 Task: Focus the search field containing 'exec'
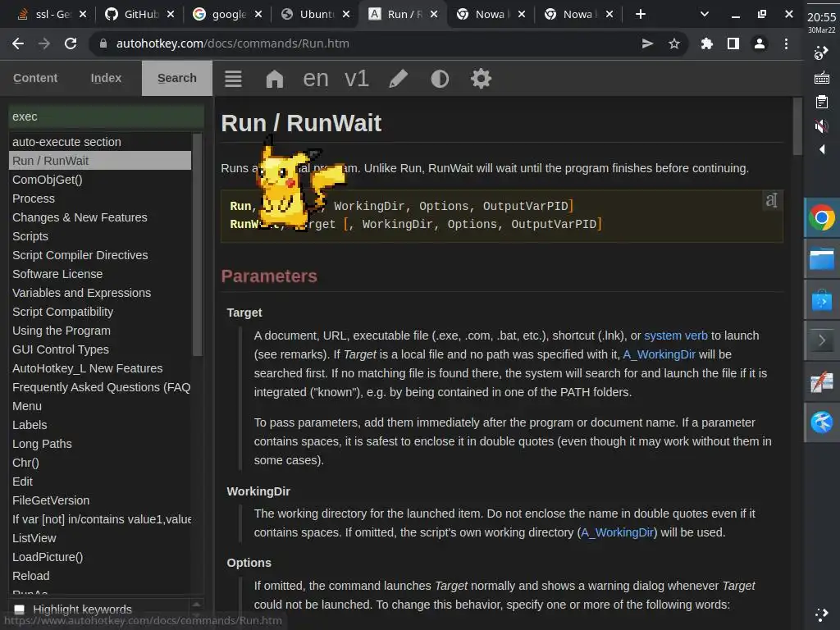(106, 116)
